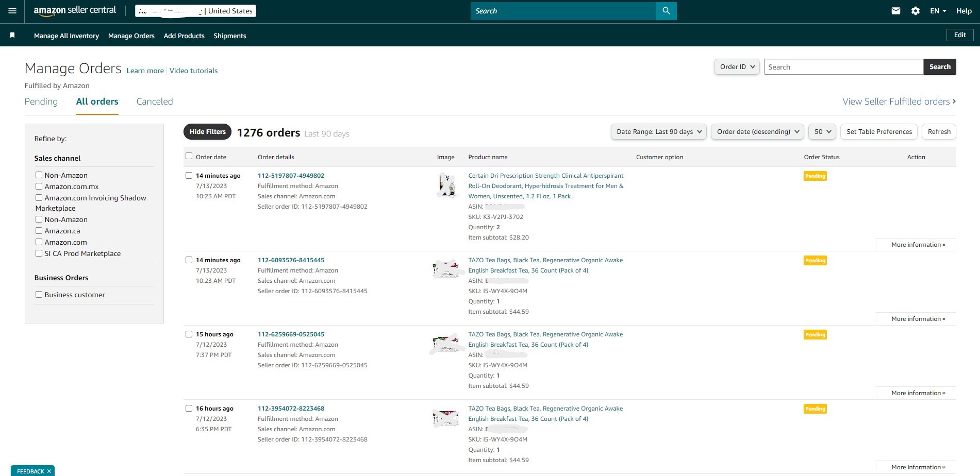Open the messages envelope icon
Viewport: 980px width, 476px height.
(896, 11)
